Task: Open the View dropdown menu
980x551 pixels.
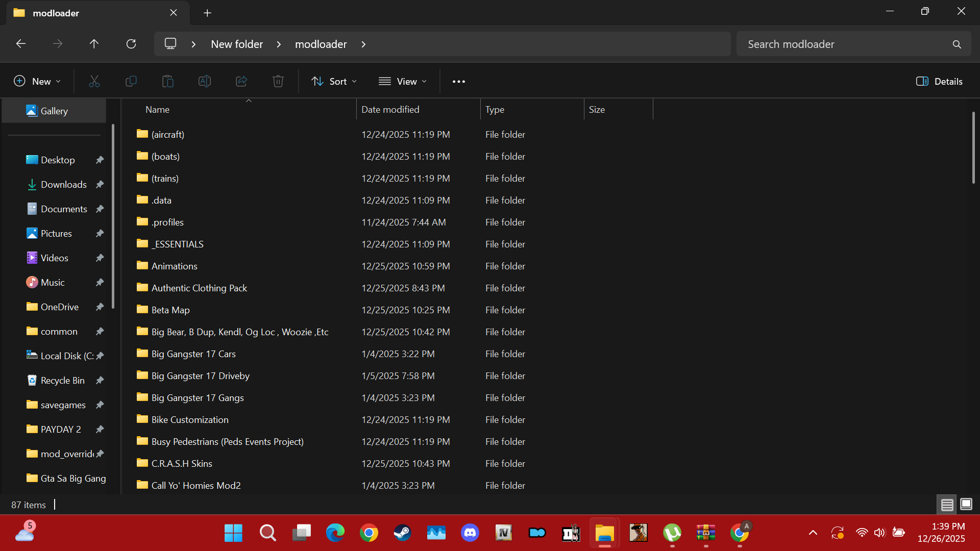Action: [403, 81]
